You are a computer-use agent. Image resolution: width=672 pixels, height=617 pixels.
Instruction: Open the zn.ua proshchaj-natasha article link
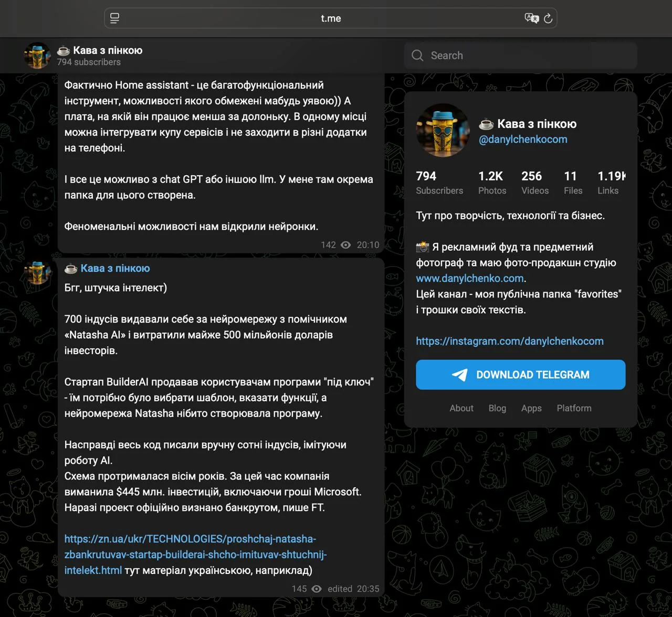click(195, 555)
